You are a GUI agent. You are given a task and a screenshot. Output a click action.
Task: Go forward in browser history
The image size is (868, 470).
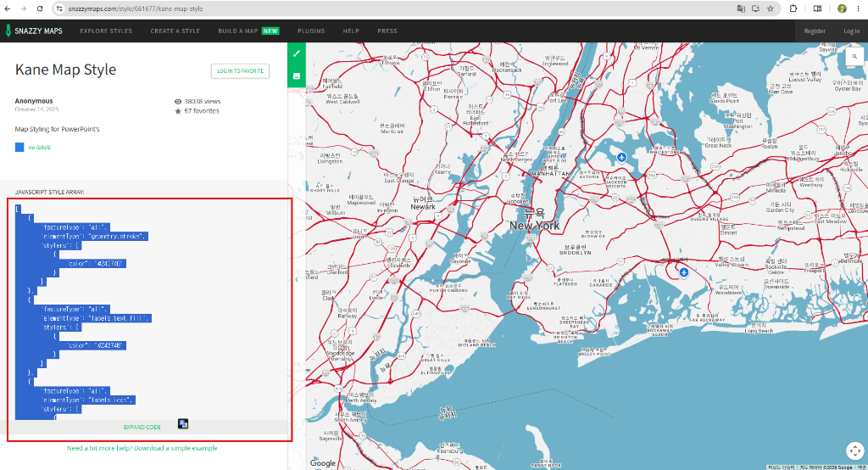[x=24, y=8]
